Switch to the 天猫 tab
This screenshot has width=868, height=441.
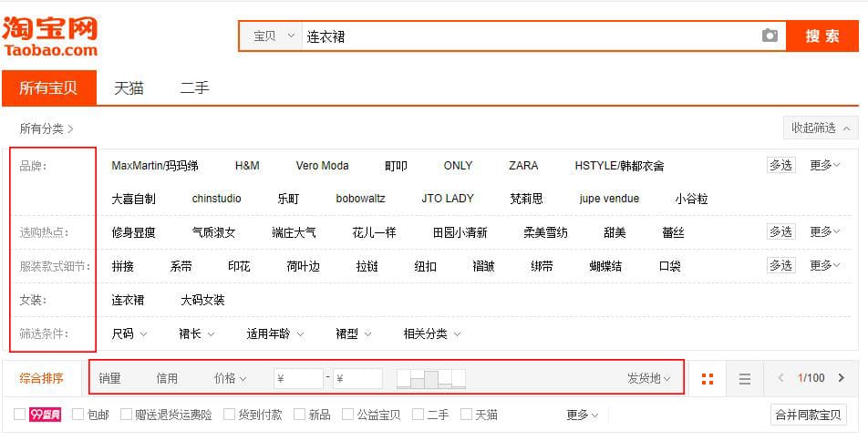click(x=129, y=87)
